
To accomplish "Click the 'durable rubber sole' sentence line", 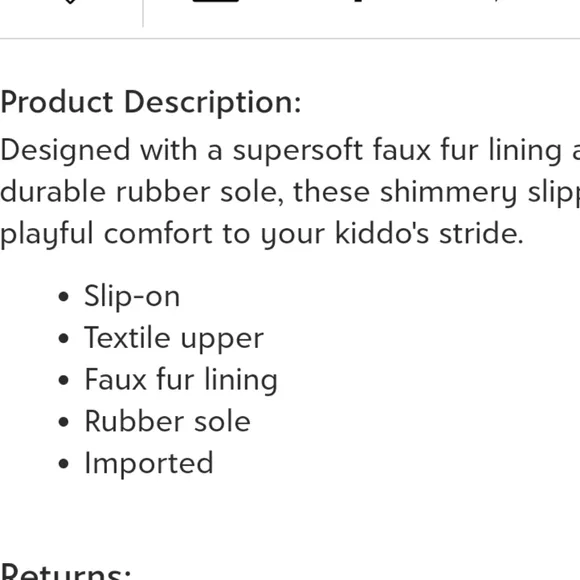I will pyautogui.click(x=290, y=192).
